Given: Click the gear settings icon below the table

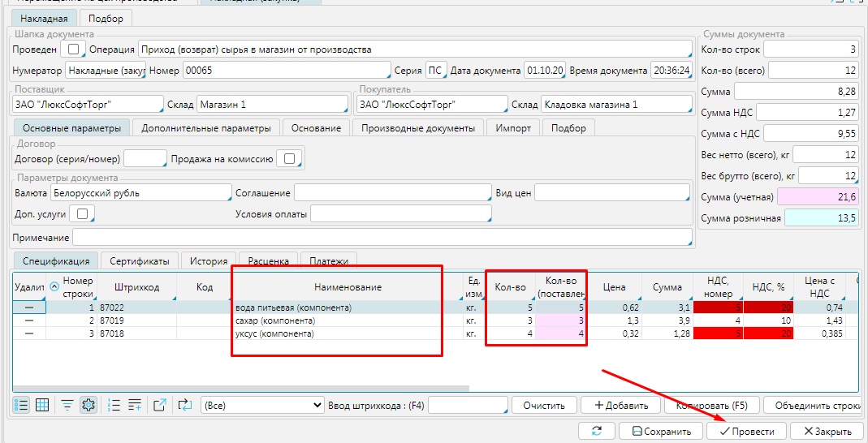Looking at the screenshot, I should coord(88,405).
